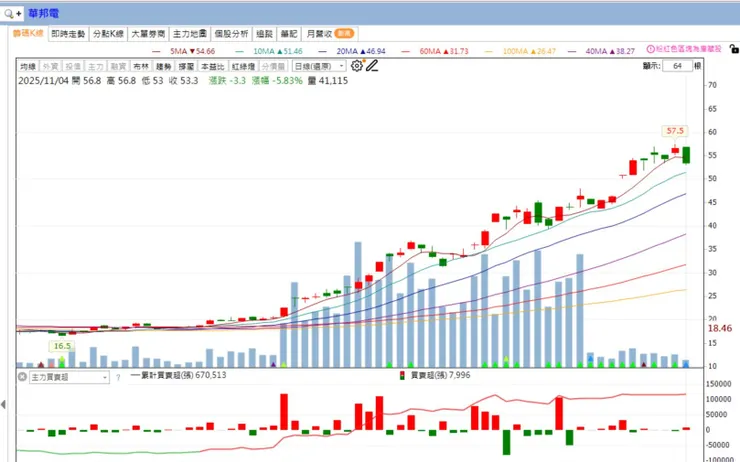Open the 籌碼K線 tab
Viewport: 740px width, 462px height.
point(28,33)
